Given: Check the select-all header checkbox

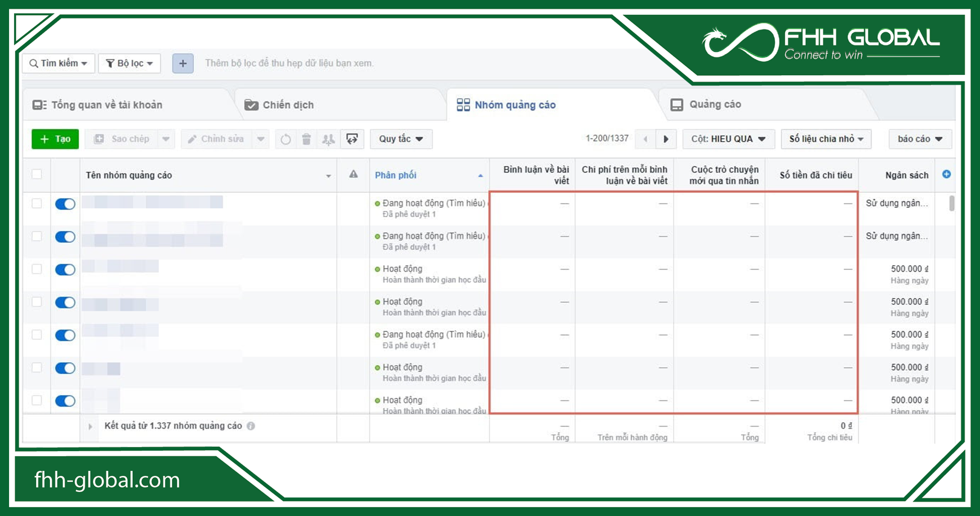Looking at the screenshot, I should coord(37,174).
